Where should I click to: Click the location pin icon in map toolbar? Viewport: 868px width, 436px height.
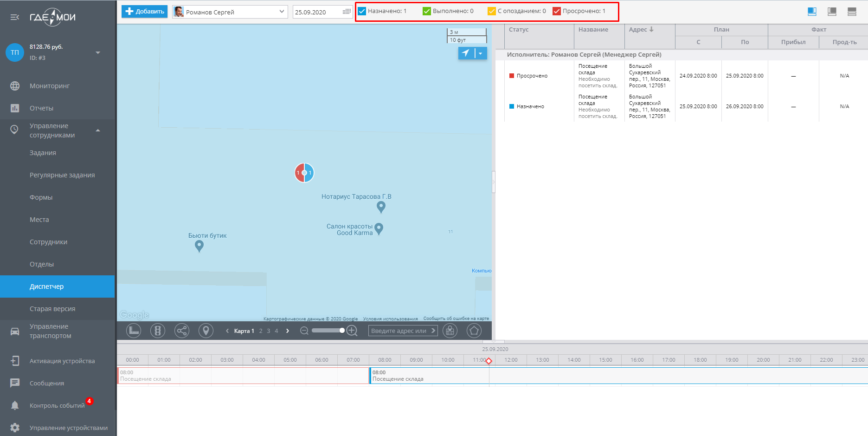[206, 331]
